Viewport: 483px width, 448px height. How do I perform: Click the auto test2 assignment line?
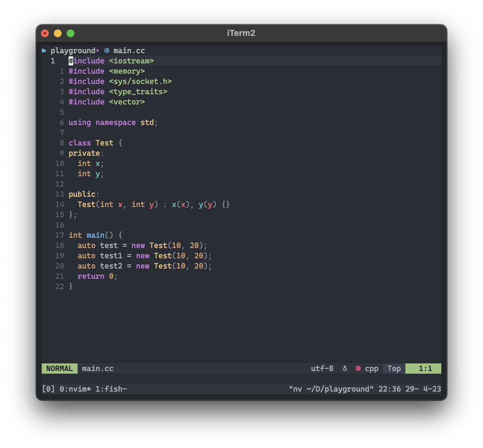tap(145, 266)
